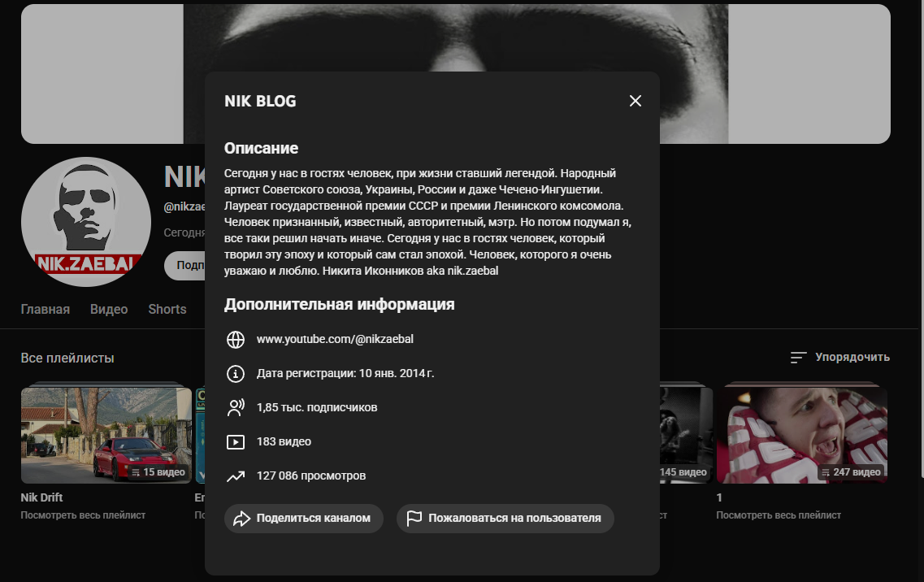Open Посмотреть весь плейлист under Nik Drift

click(x=83, y=515)
